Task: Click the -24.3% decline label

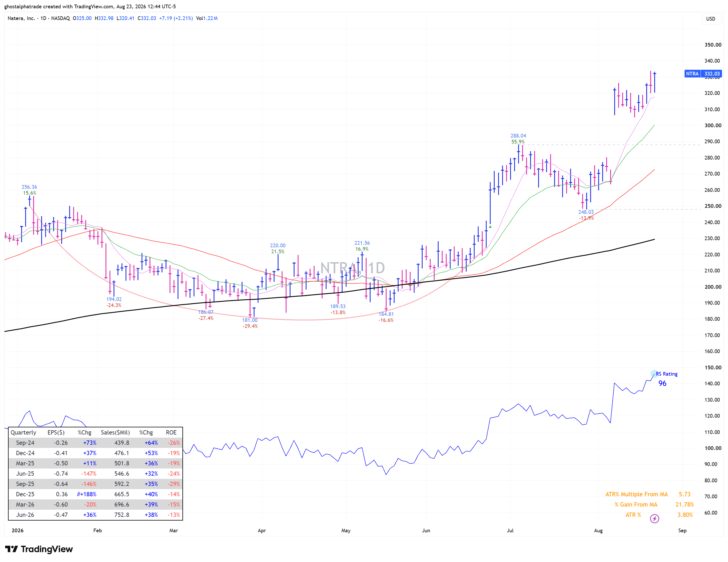Action: point(114,305)
